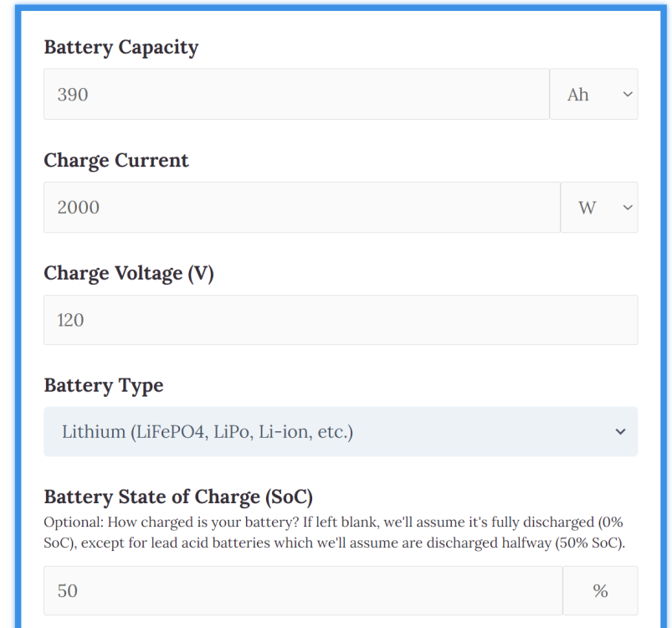Click the % suffix of SoC field

[600, 591]
